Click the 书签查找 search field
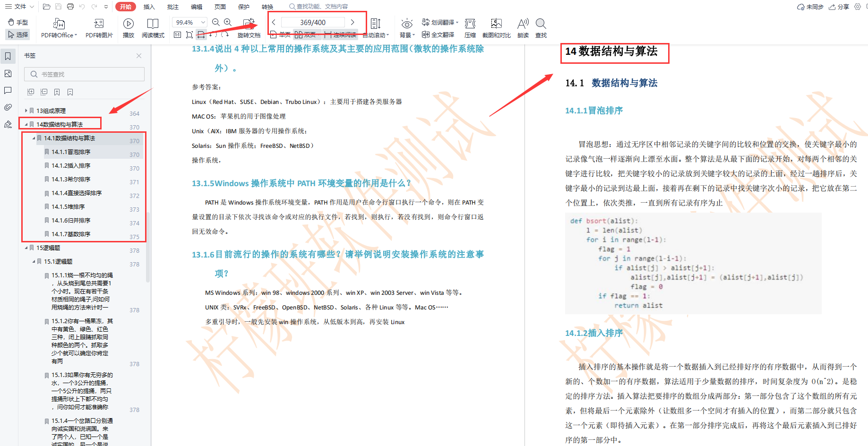 tap(84, 74)
